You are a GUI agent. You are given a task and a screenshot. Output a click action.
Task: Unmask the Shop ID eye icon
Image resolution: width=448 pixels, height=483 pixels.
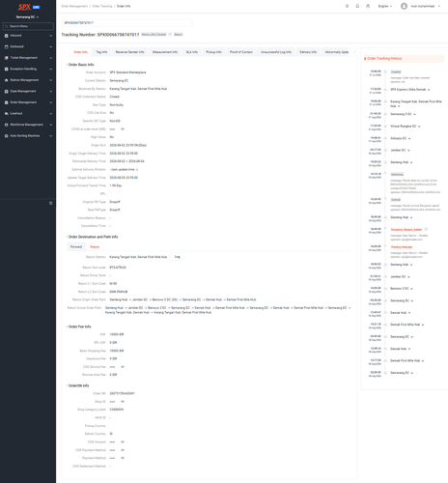tap(123, 402)
